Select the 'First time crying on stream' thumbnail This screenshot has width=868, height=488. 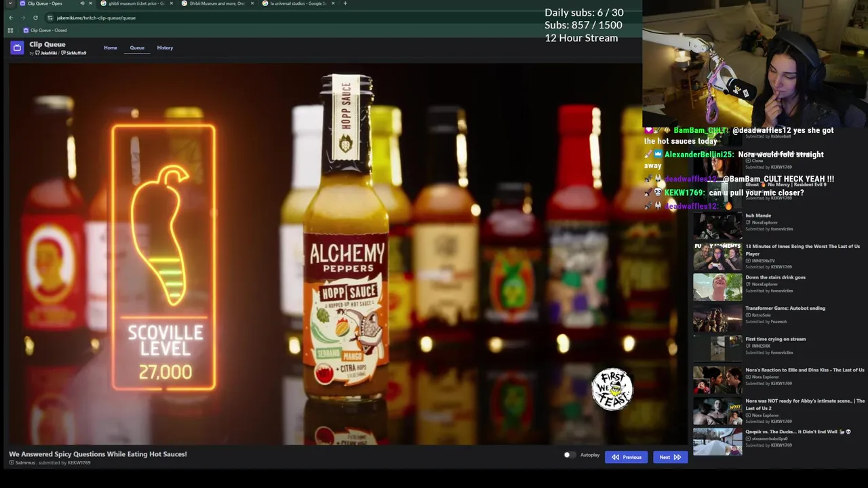[x=717, y=348]
